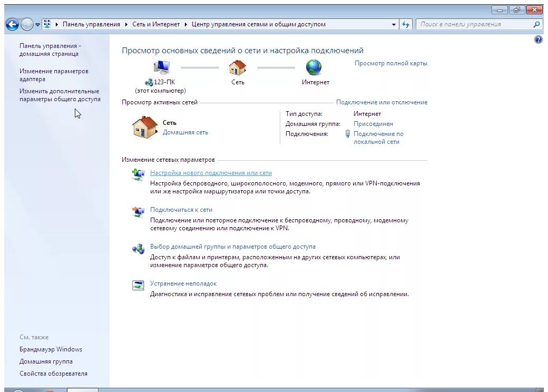Open Сеть и Интернет breadcrumb
The width and height of the screenshot is (548, 392).
pos(156,24)
